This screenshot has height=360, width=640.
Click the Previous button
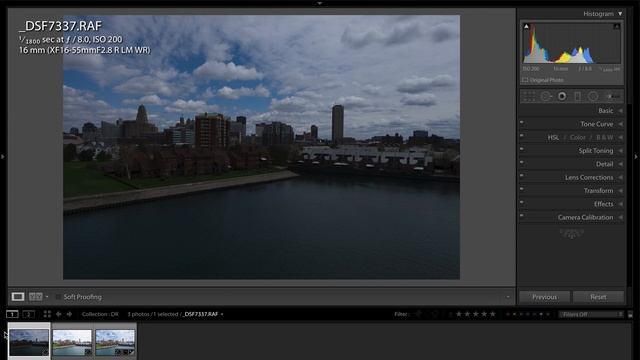coord(544,297)
